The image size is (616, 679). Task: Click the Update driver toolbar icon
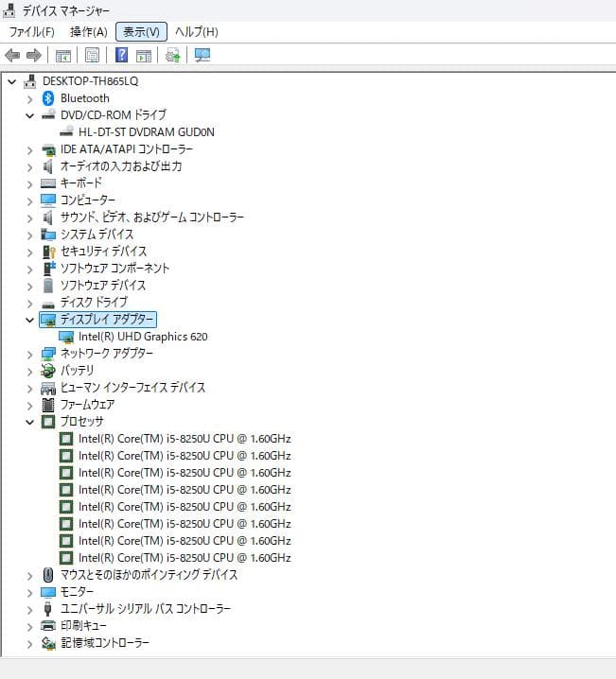(x=173, y=55)
